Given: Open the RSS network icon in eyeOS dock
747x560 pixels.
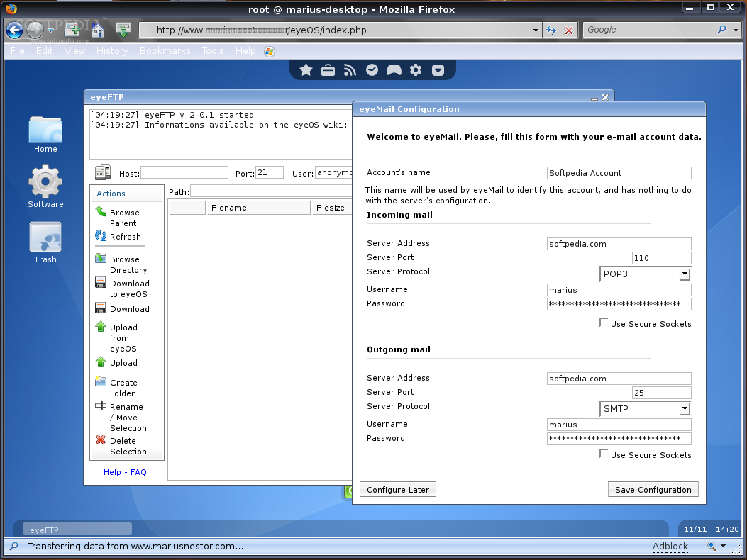Looking at the screenshot, I should [350, 70].
